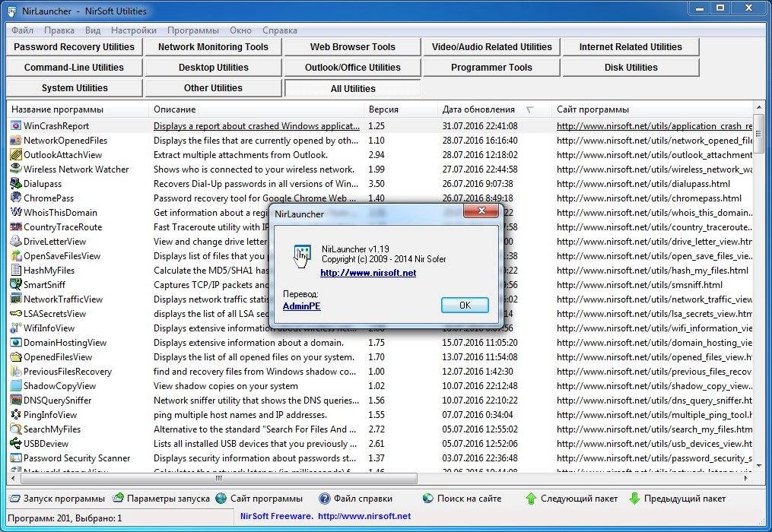This screenshot has height=532, width=772.
Task: Click the ShadowCopyView icon
Action: (16, 385)
